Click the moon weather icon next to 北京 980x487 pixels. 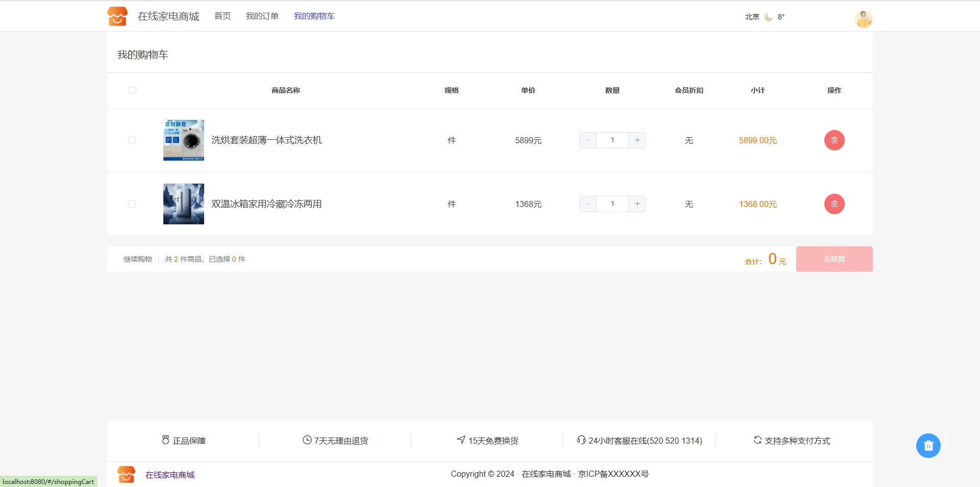click(769, 17)
